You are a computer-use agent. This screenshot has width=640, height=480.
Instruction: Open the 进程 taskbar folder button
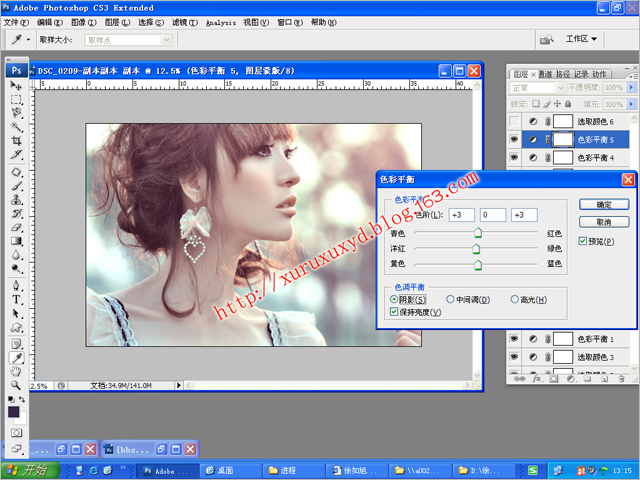tap(294, 471)
